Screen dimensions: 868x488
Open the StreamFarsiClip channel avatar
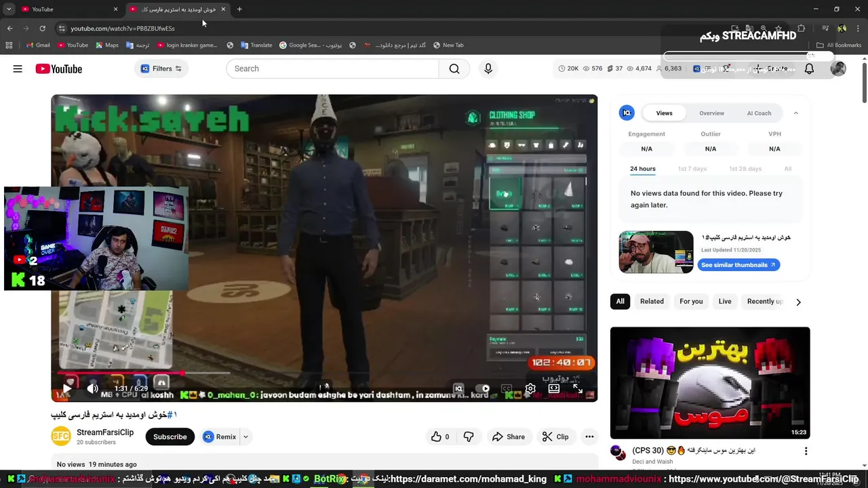point(61,436)
